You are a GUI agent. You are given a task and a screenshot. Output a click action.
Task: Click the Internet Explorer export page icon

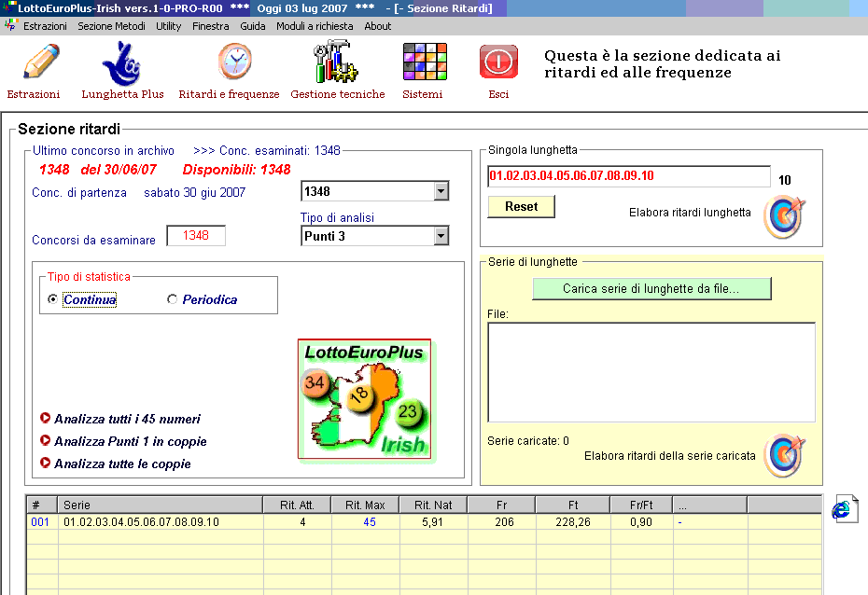845,509
